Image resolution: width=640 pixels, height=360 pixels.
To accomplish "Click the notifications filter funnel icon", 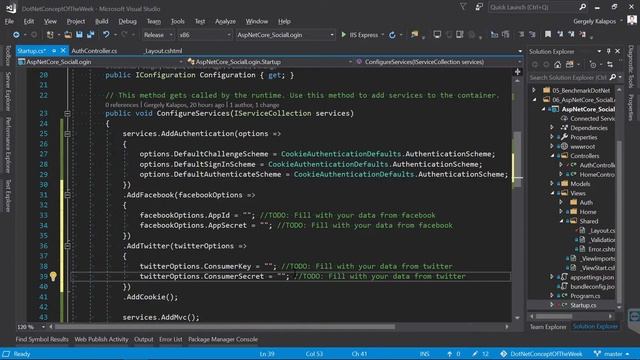I will point(463,7).
